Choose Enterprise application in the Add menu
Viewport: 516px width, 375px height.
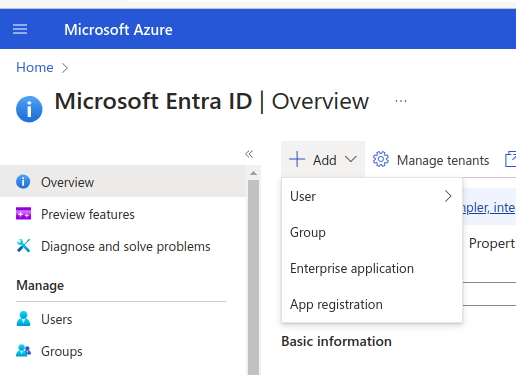point(372,268)
